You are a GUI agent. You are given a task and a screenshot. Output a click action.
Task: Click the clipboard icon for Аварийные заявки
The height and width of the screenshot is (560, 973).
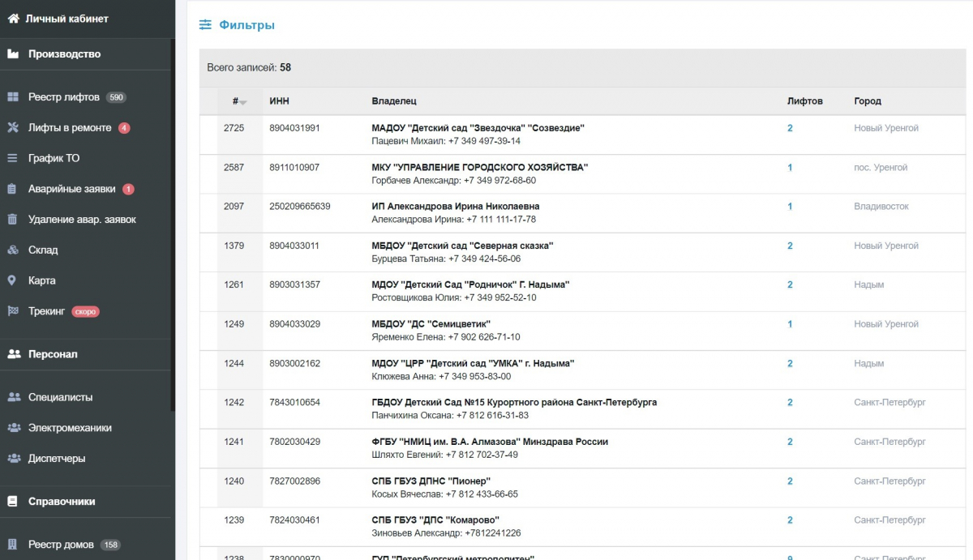(13, 189)
